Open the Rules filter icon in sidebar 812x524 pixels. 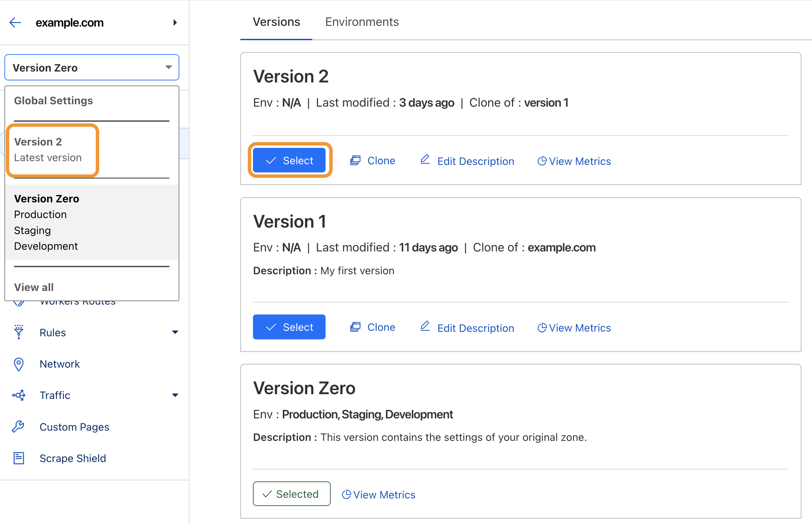[19, 332]
